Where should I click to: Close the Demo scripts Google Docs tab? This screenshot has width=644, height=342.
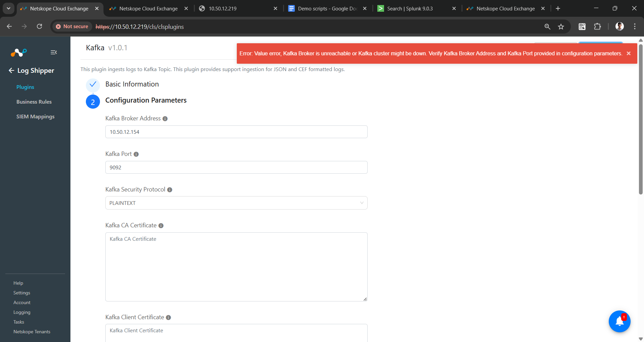tap(365, 8)
